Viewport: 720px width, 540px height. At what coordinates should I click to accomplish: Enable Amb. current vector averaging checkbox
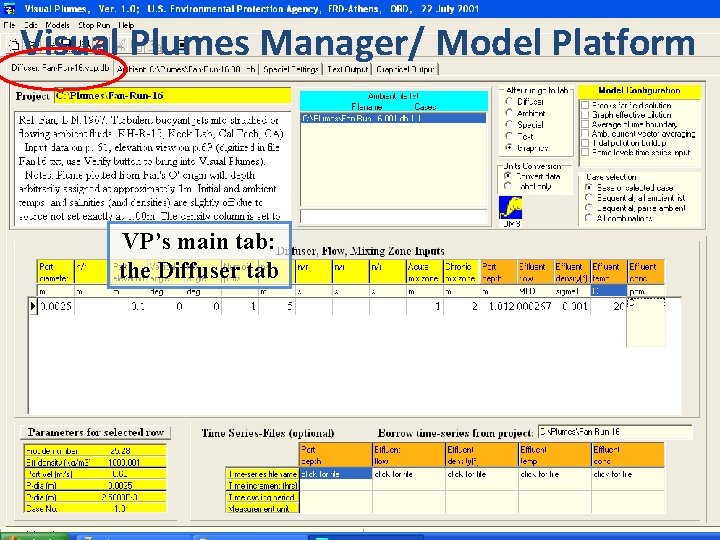(x=585, y=134)
